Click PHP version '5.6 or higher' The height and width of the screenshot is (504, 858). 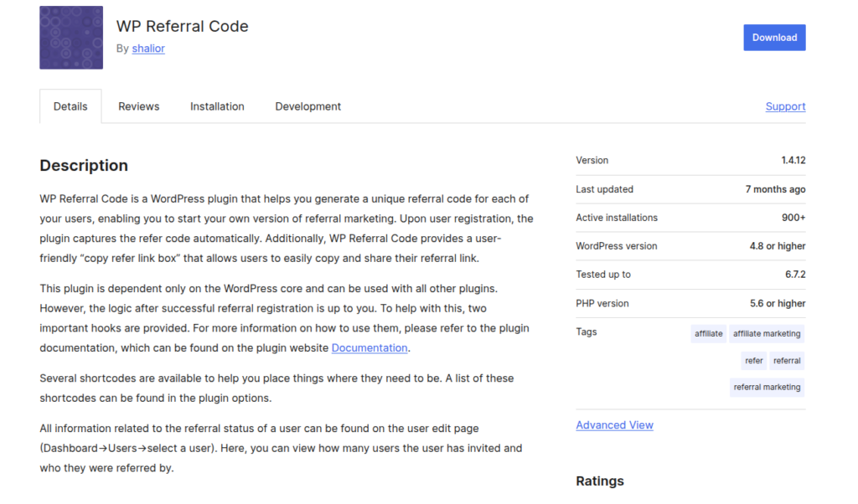[x=778, y=304]
